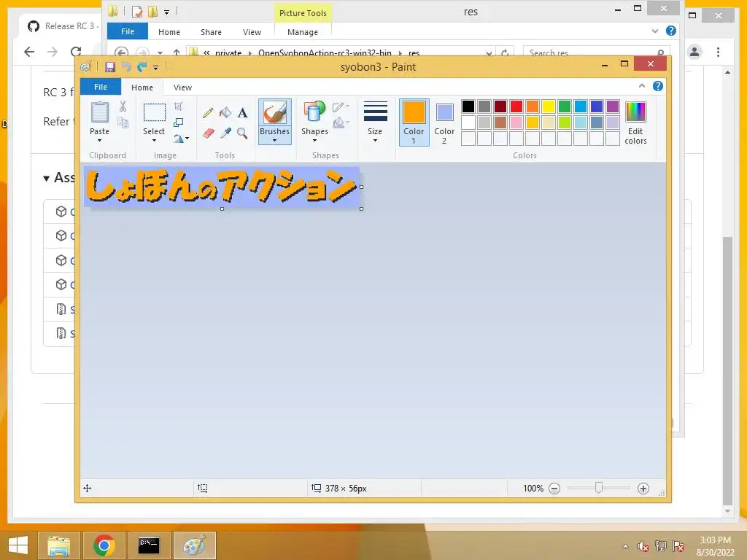747x560 pixels.
Task: Switch to Paint Home tab
Action: [142, 87]
